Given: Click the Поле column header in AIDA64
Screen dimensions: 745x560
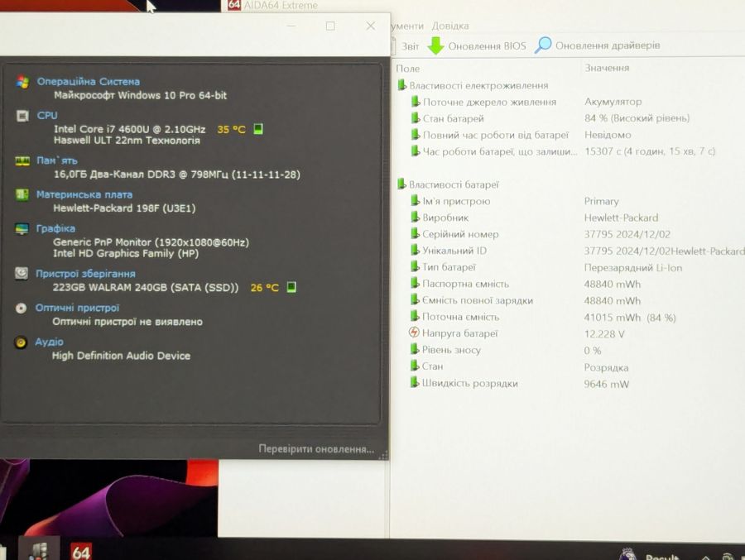Looking at the screenshot, I should click(407, 69).
